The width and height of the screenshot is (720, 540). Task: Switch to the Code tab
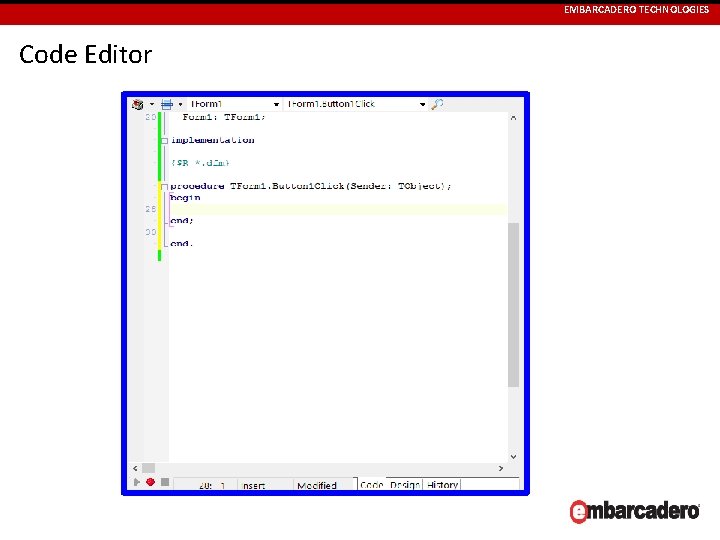[x=371, y=484]
